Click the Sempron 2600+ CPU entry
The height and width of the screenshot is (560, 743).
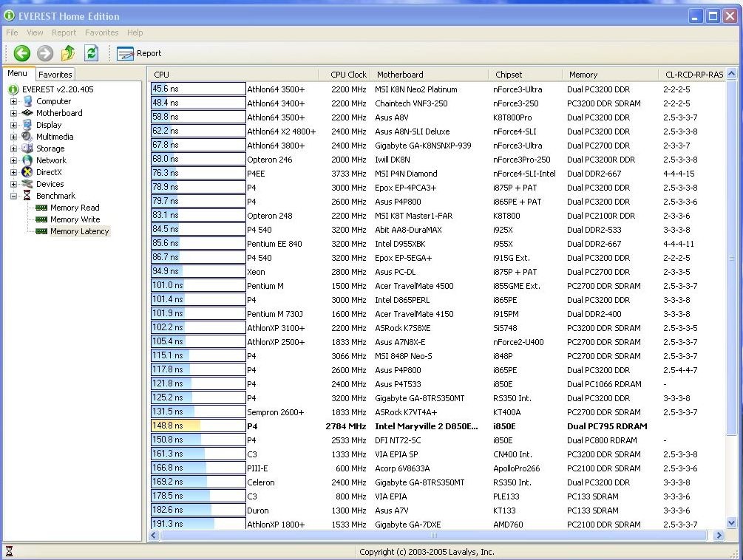[275, 412]
